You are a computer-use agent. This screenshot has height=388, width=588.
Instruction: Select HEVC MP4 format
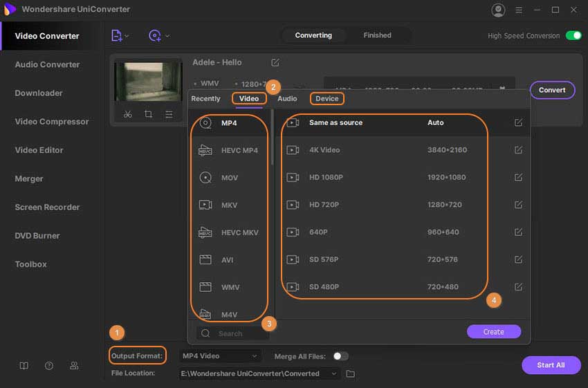[x=230, y=150]
